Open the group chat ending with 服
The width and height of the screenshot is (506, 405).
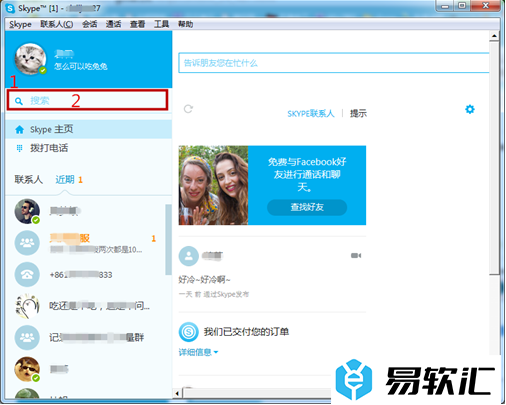[x=85, y=243]
